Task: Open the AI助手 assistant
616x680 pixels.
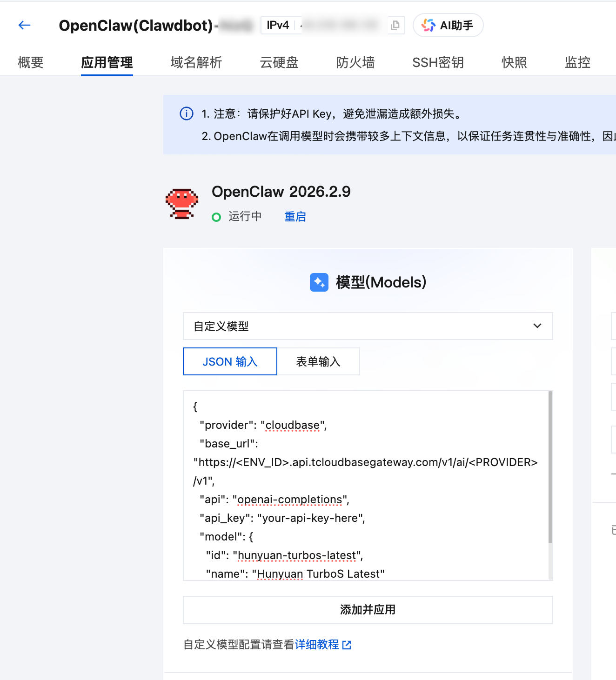Action: click(x=448, y=25)
